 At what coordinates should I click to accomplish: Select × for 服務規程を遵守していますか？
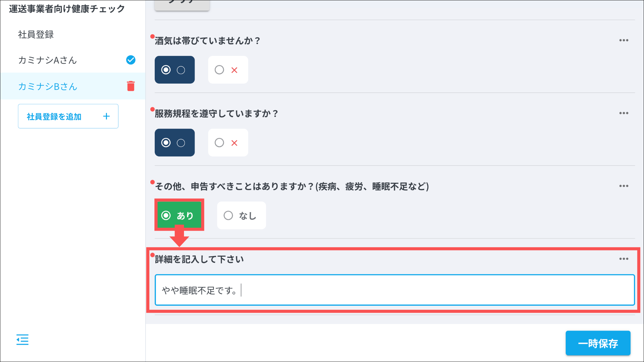point(228,143)
